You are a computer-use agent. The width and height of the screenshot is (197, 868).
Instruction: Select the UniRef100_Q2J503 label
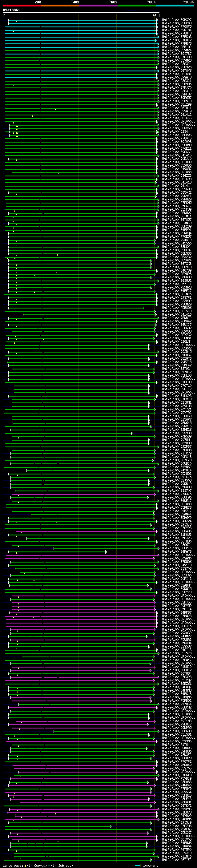click(177, 481)
